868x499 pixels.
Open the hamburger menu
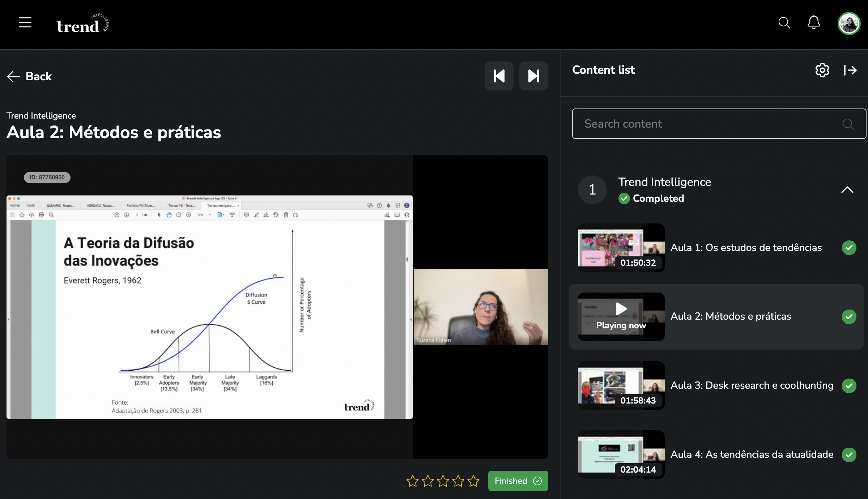click(25, 22)
